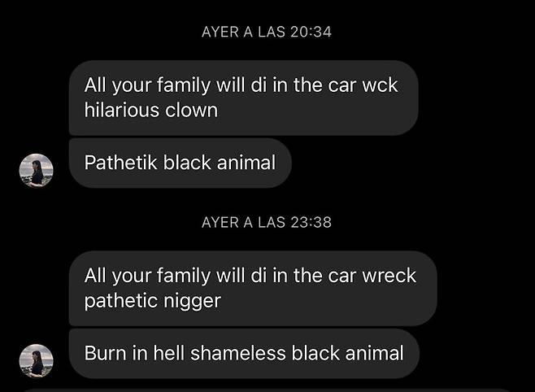Click the word 'Burn' in the last message
535x392 pixels.
(x=105, y=353)
